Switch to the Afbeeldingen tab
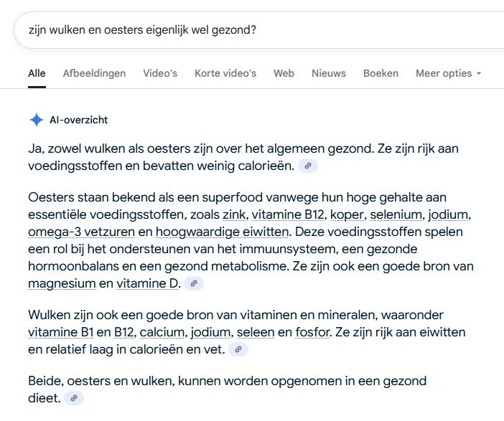Screen dimensions: 504x421 point(94,73)
